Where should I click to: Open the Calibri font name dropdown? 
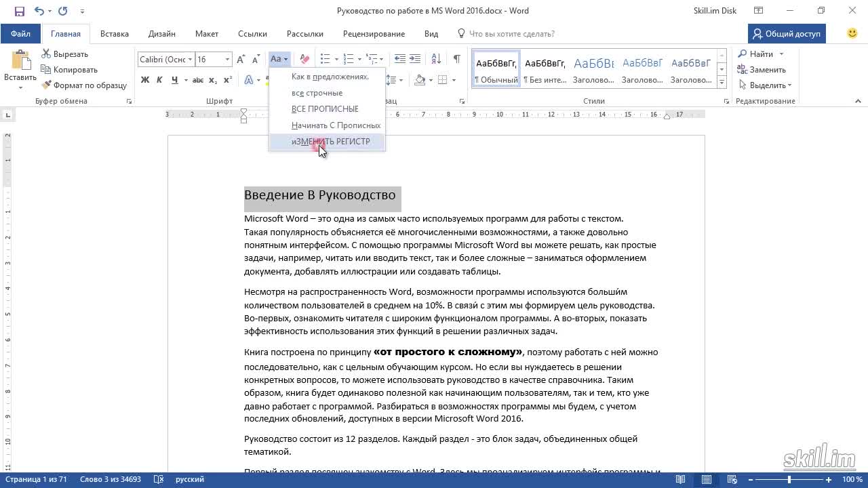click(191, 60)
